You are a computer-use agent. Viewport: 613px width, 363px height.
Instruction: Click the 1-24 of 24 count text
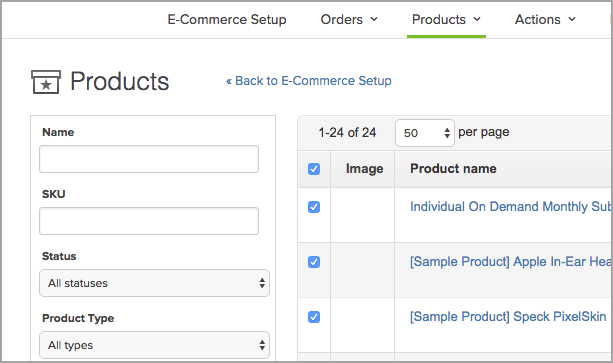click(347, 132)
